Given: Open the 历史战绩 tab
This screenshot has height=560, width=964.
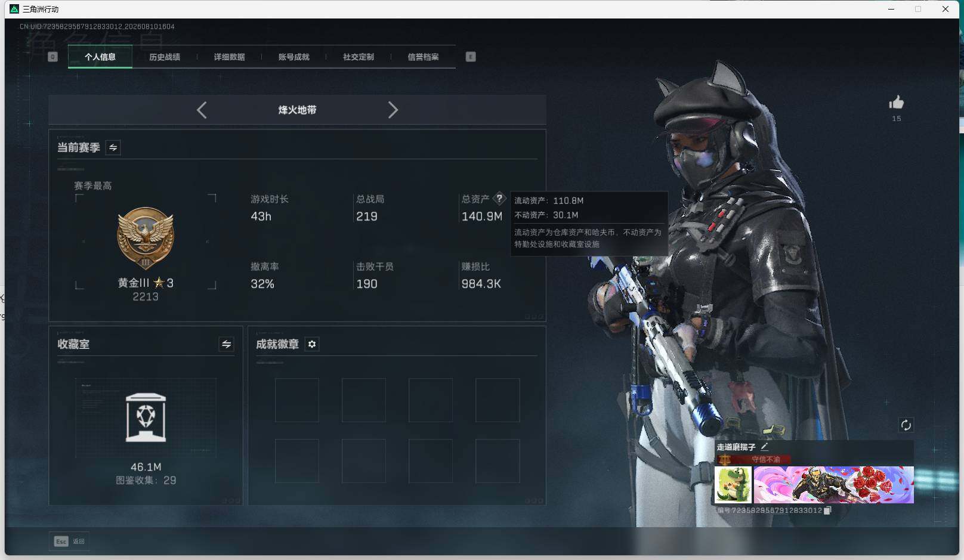Looking at the screenshot, I should (165, 57).
